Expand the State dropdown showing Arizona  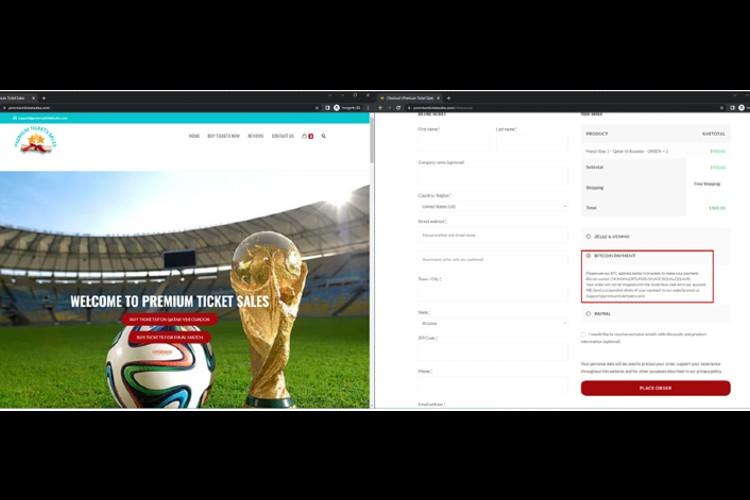493,323
